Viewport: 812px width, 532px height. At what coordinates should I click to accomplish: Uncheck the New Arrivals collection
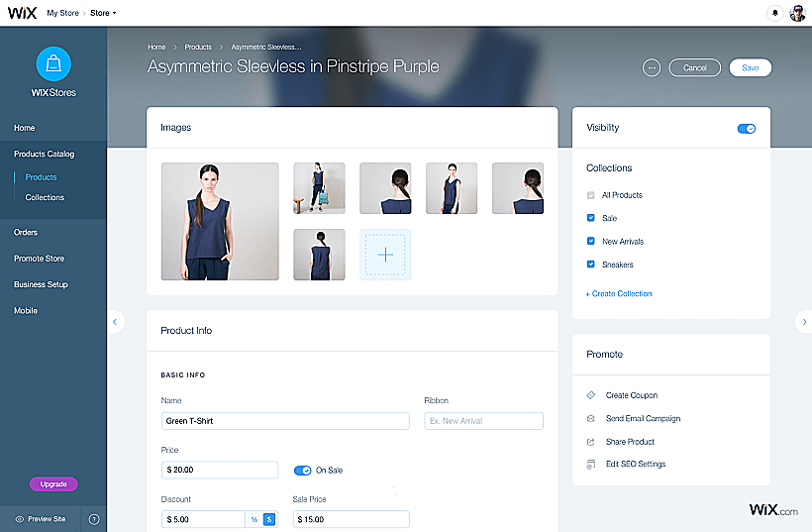click(591, 241)
